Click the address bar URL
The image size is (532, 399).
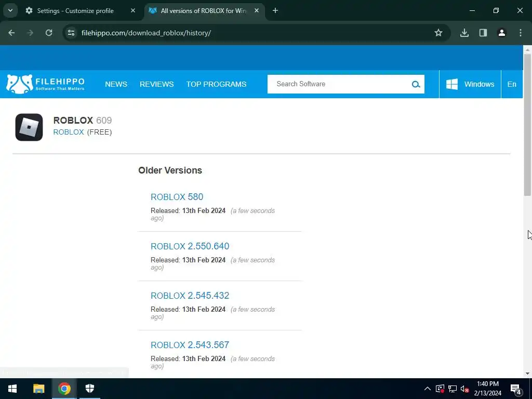146,33
